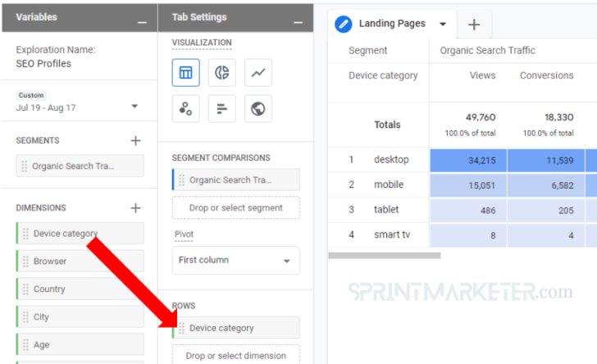Image resolution: width=597 pixels, height=364 pixels.
Task: Click total views value 49,760
Action: pos(481,117)
